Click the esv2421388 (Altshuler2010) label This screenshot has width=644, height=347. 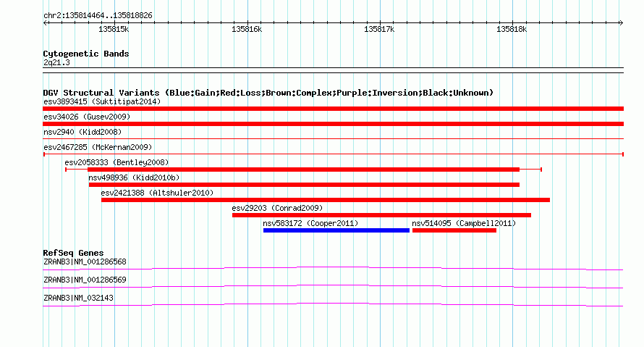(x=157, y=193)
